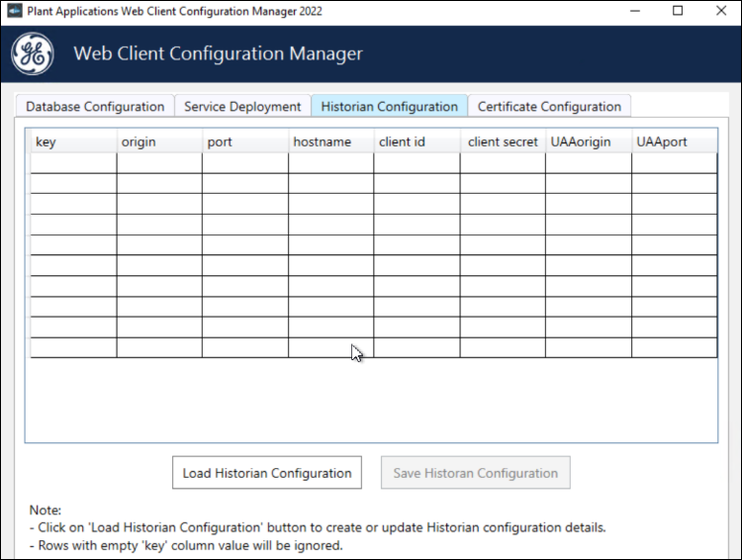This screenshot has height=560, width=742.
Task: Select first row cell under key column
Action: (74, 163)
